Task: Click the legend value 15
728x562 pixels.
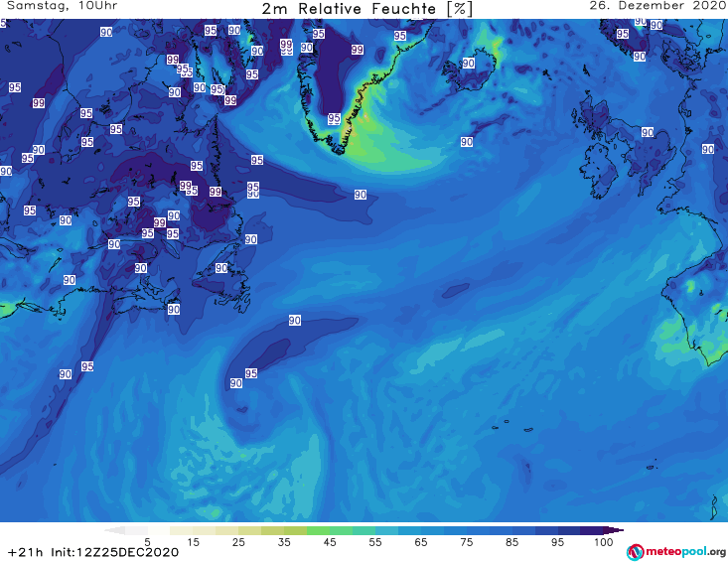Action: click(193, 542)
